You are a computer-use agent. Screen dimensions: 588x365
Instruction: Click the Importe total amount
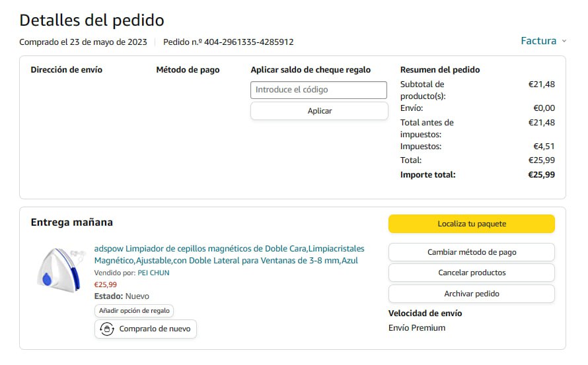point(541,175)
